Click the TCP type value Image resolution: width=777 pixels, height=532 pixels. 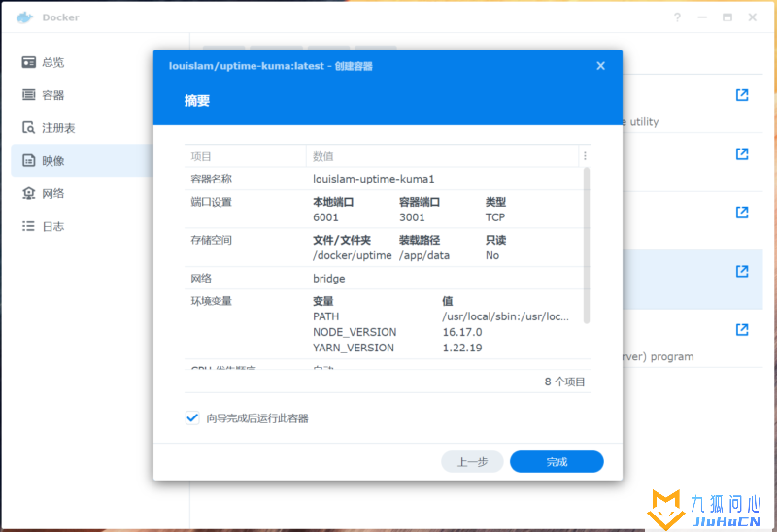click(495, 217)
